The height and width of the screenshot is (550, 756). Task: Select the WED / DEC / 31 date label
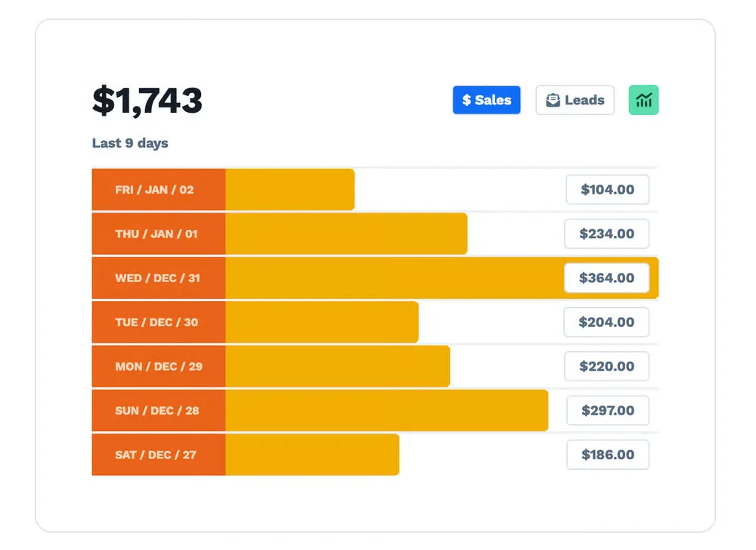coord(158,278)
